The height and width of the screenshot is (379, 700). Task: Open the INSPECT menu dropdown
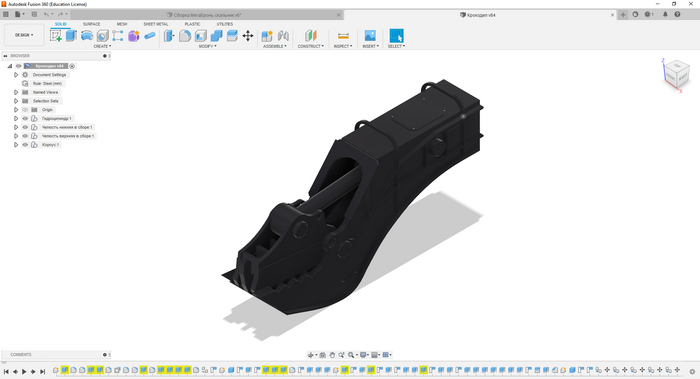tap(343, 46)
